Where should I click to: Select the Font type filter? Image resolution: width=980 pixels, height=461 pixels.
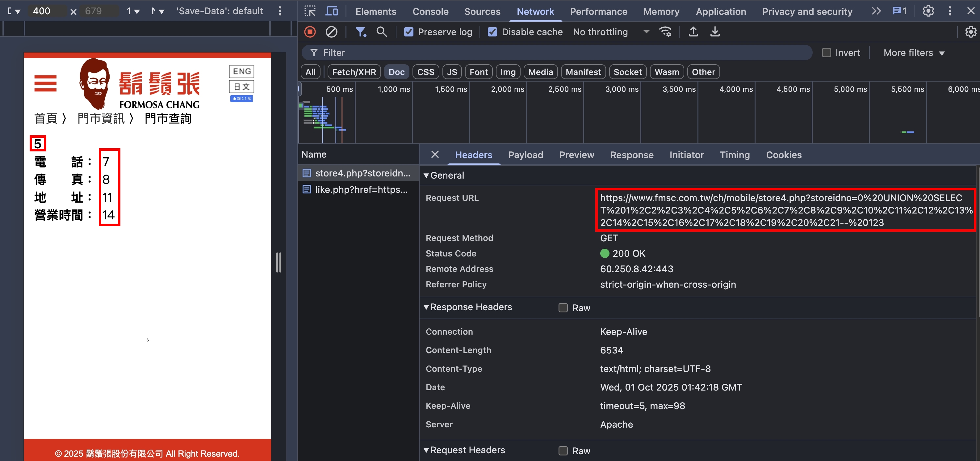pyautogui.click(x=479, y=72)
